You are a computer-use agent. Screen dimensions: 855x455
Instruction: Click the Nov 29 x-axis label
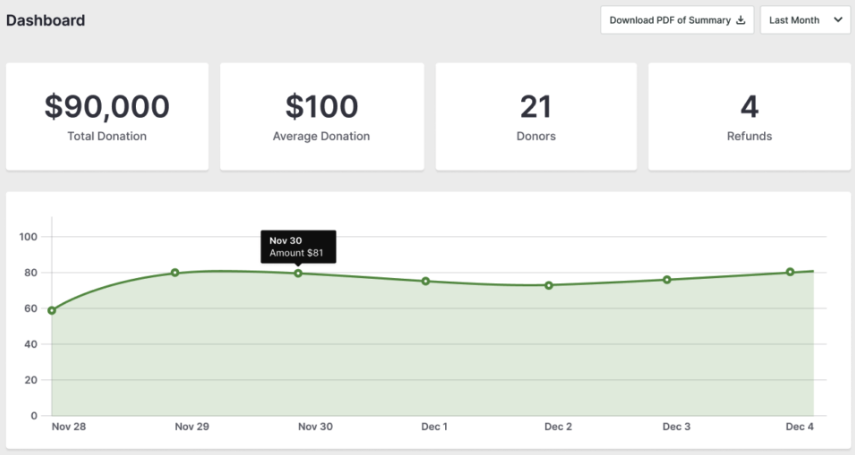(191, 427)
